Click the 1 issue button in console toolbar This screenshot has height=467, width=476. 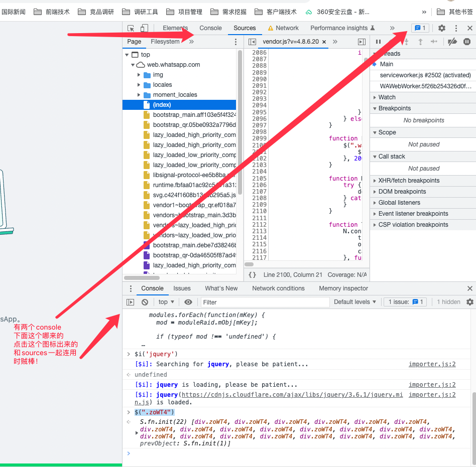point(406,302)
